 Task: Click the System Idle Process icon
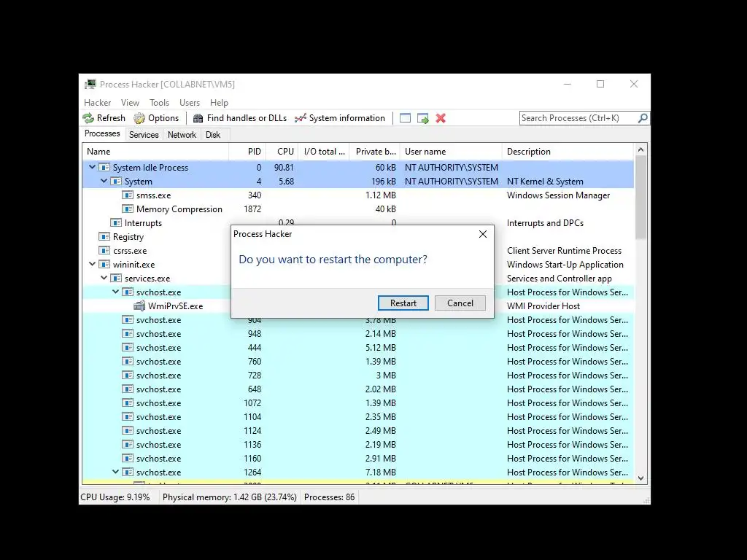click(104, 168)
